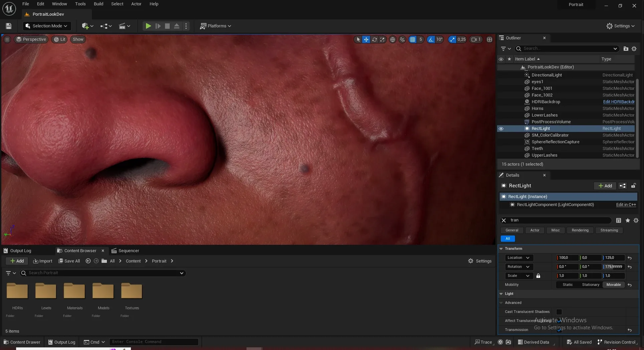Click Add component button in Details

tap(605, 186)
